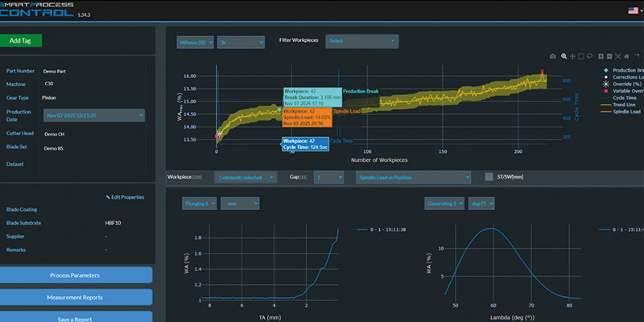644x322 pixels.
Task: Reset axes with the home icon
Action: click(x=626, y=56)
